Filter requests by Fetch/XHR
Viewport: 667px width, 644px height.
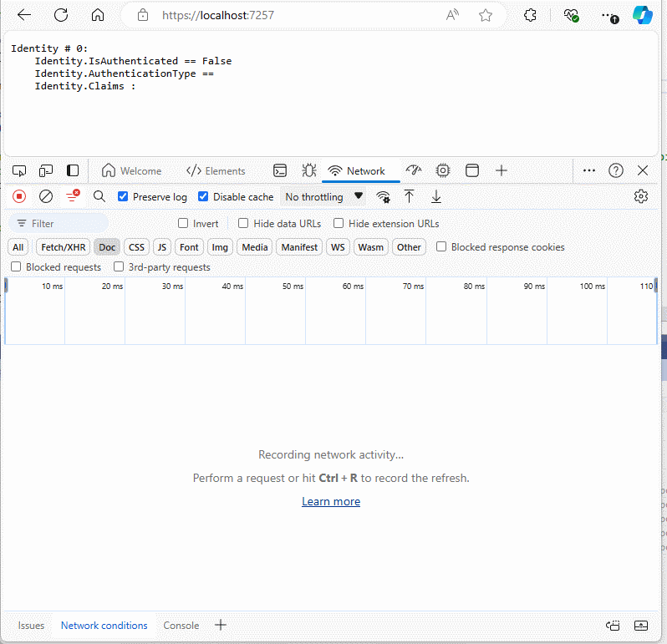pyautogui.click(x=64, y=247)
